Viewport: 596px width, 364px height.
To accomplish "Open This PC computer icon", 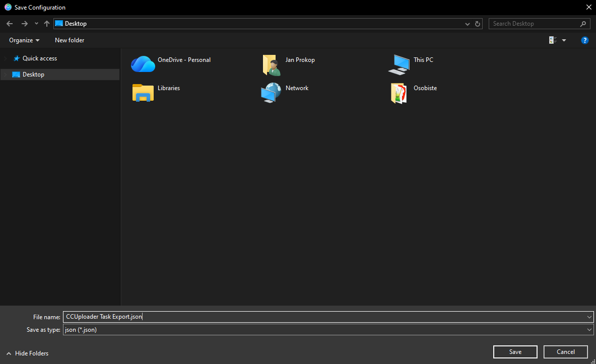I will [399, 64].
